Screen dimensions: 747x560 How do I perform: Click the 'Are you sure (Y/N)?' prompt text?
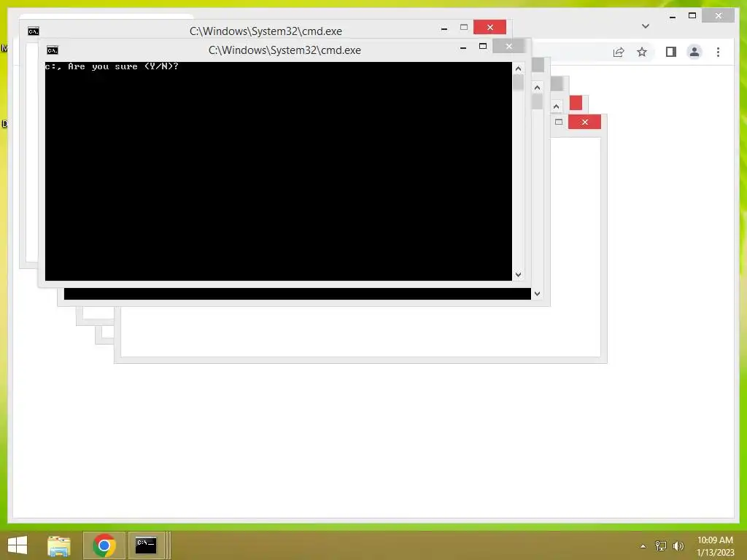pos(123,66)
